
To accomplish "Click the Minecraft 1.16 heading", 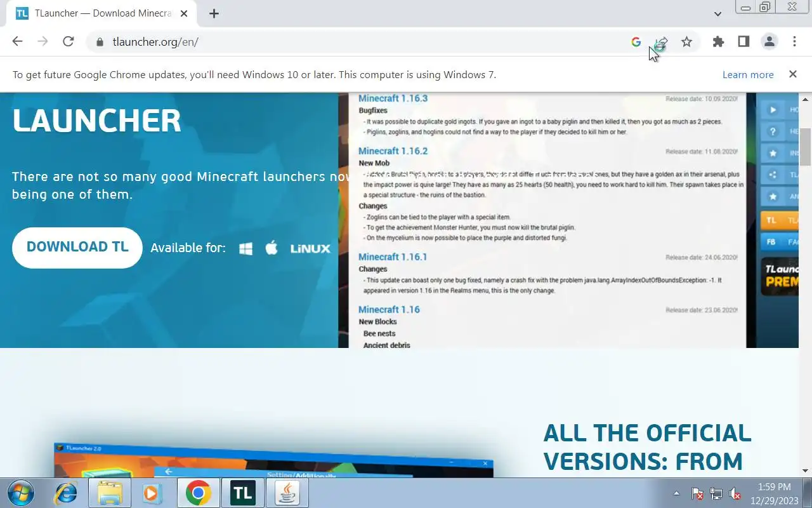I will pyautogui.click(x=389, y=310).
